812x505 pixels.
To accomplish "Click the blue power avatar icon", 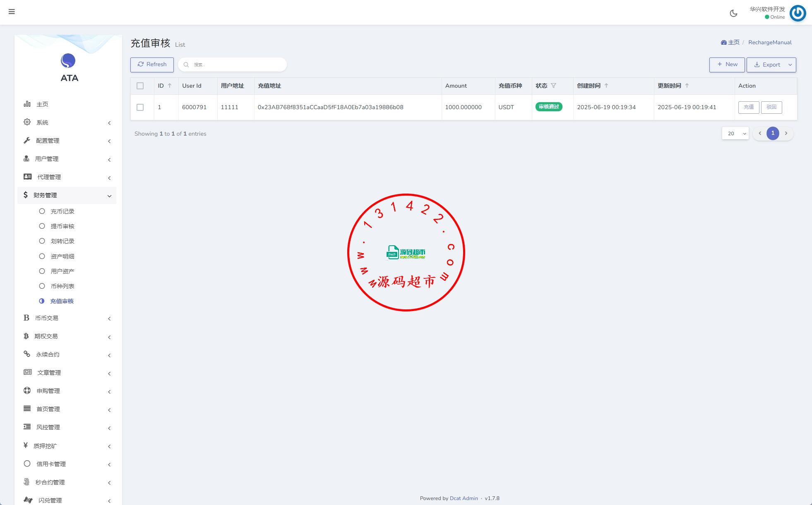I will point(798,13).
